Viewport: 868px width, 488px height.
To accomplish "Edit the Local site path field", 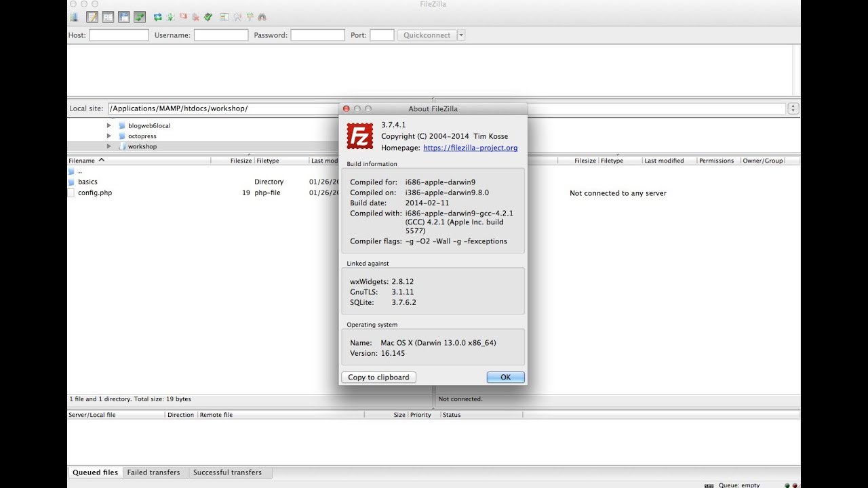I will (224, 108).
